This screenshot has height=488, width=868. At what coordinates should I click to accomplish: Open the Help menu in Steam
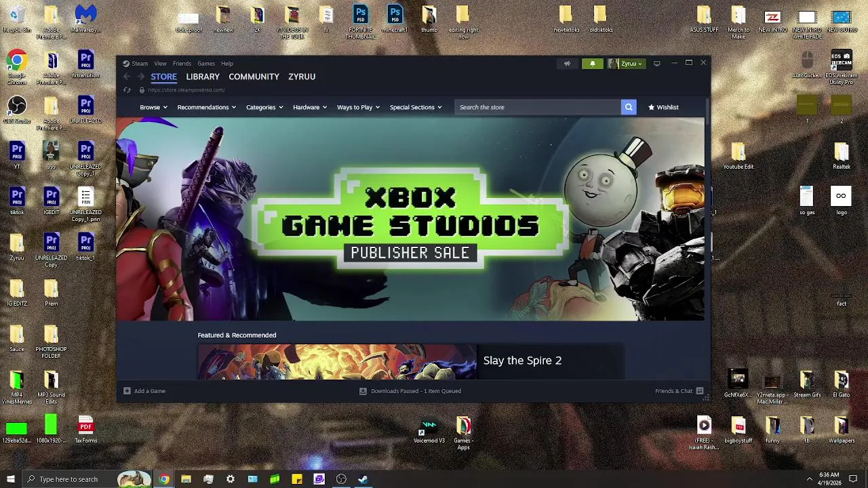point(227,64)
